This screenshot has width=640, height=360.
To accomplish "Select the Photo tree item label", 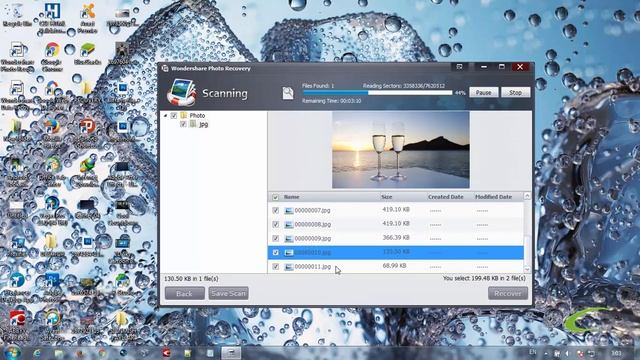I will (197, 116).
